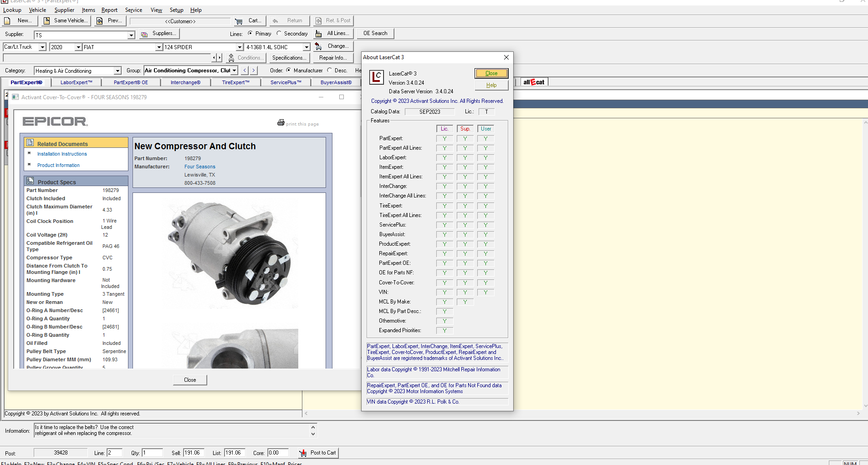Screen dimensions: 868x465
Task: Click the Qty input field
Action: (x=153, y=453)
